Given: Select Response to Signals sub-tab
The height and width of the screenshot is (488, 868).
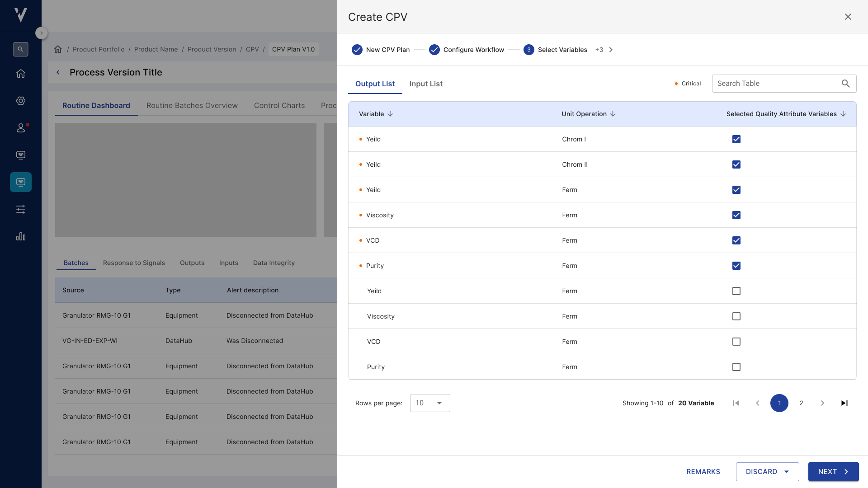Looking at the screenshot, I should (x=134, y=263).
